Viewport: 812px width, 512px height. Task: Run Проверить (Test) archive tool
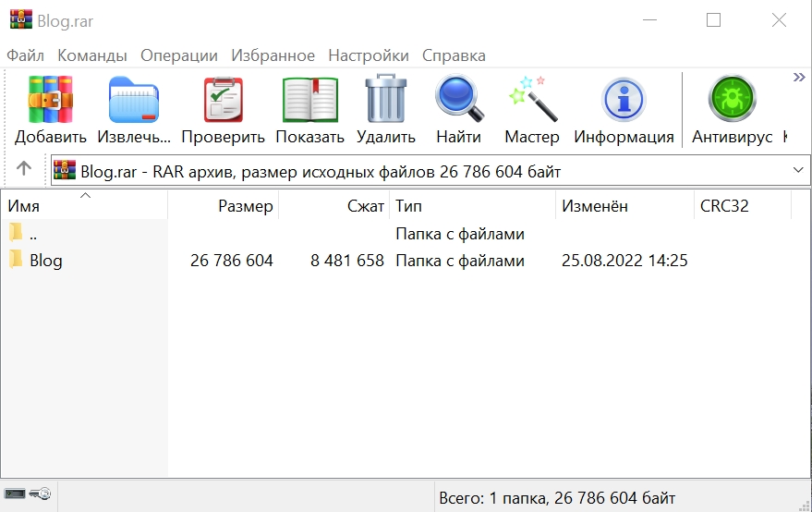[223, 100]
